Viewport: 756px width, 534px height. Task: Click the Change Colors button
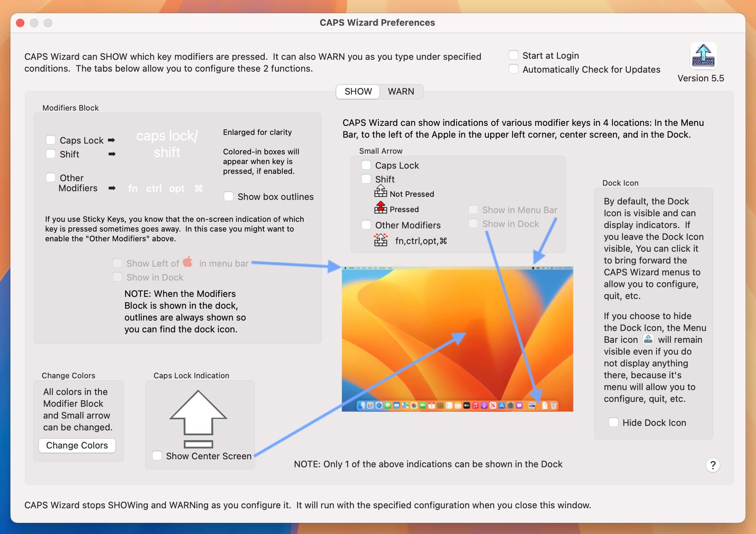click(77, 445)
